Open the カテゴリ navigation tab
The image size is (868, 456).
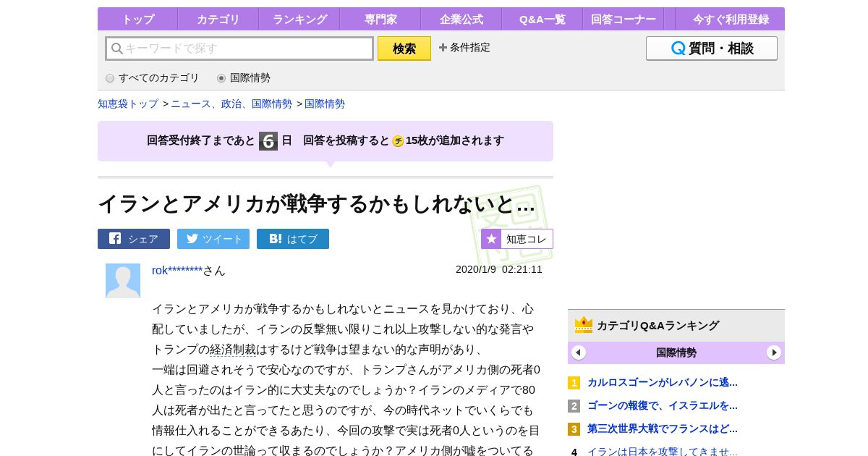[x=218, y=19]
